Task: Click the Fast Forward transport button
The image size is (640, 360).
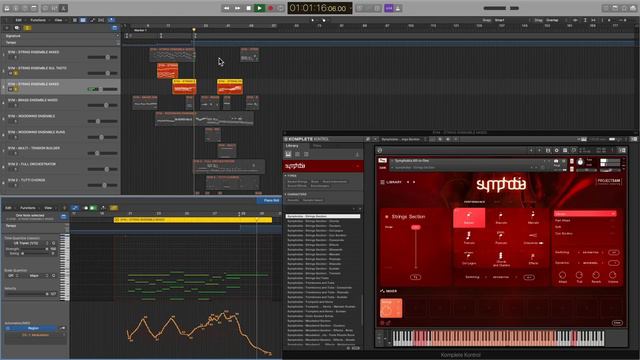Action: 237,8
